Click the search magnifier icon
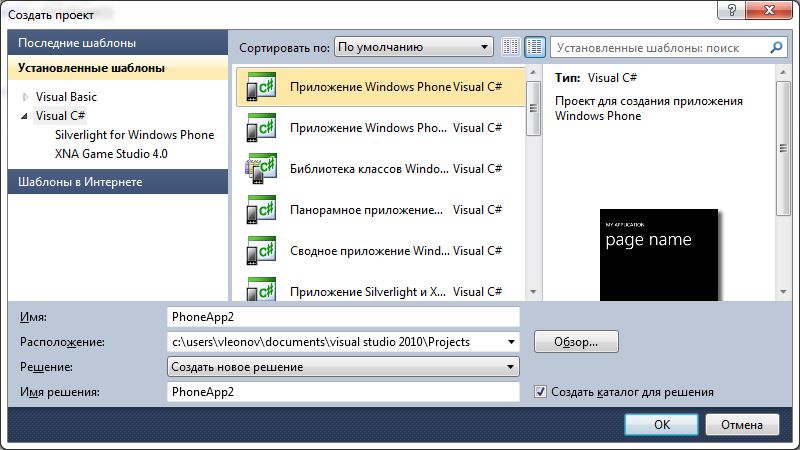800x450 pixels. 776,47
